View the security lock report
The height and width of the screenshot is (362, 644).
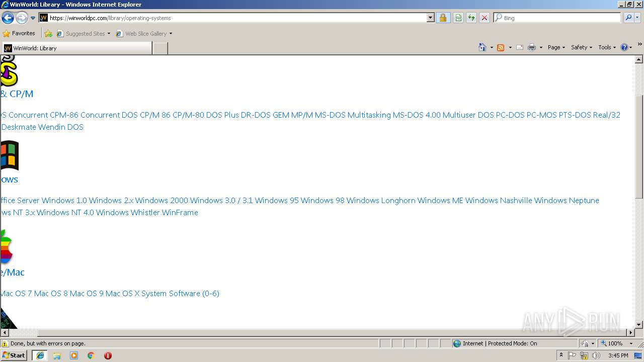click(443, 18)
